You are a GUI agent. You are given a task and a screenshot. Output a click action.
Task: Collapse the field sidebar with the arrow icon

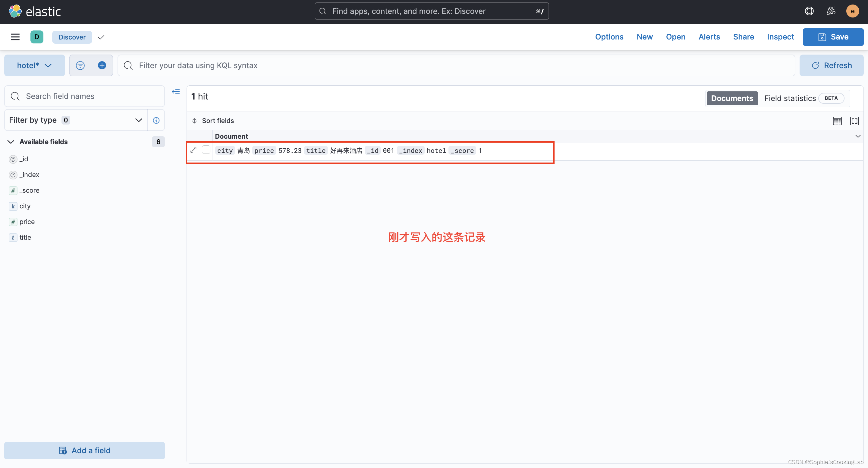tap(176, 92)
